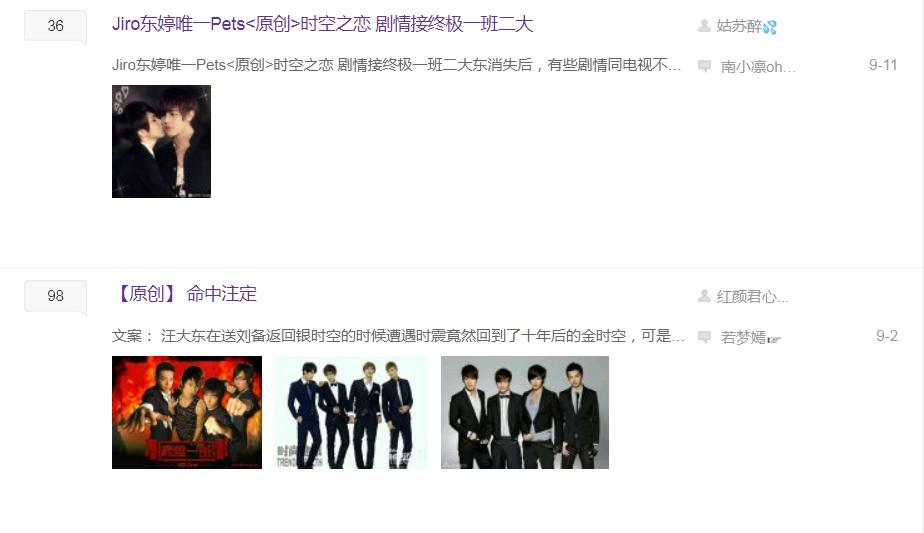Click the person icon beside 红颜君心
Image resolution: width=924 pixels, height=533 pixels.
coord(704,295)
